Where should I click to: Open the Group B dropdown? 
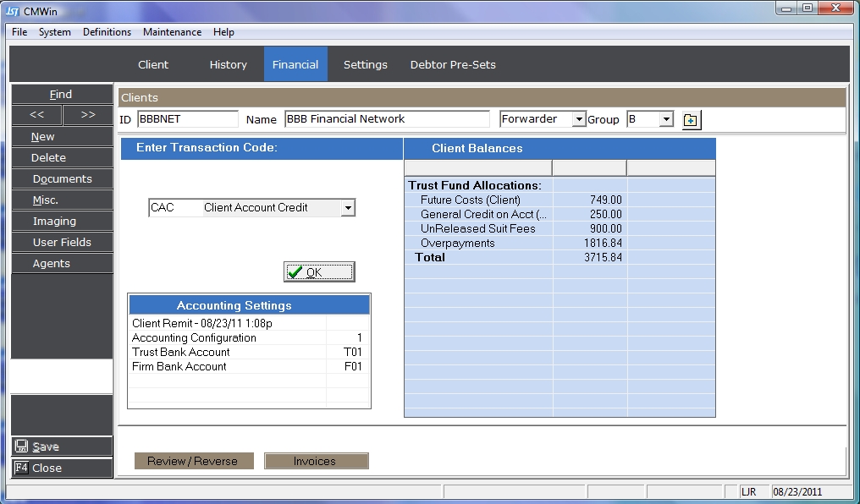(x=666, y=119)
